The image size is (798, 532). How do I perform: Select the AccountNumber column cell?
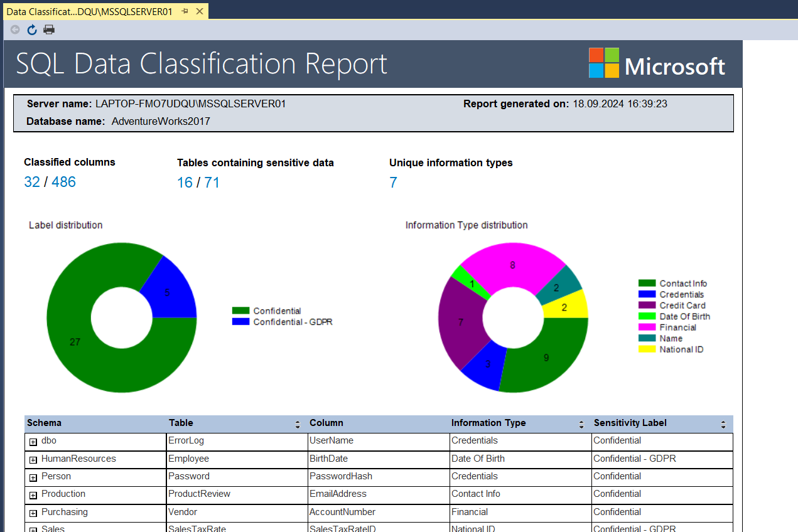point(379,513)
